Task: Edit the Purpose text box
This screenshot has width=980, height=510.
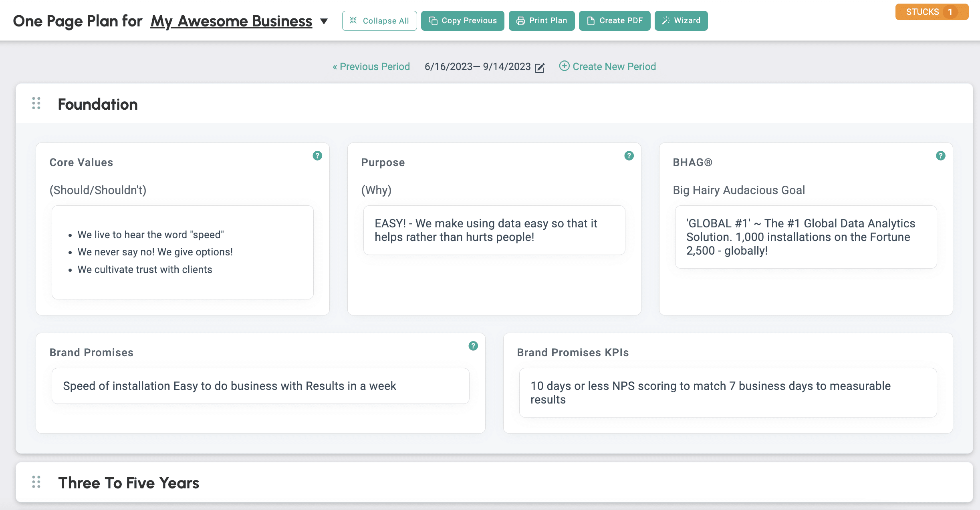Action: [494, 230]
